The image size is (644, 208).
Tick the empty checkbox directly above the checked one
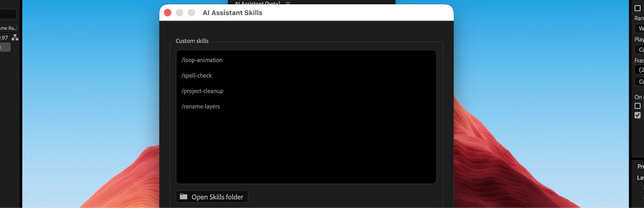638,106
